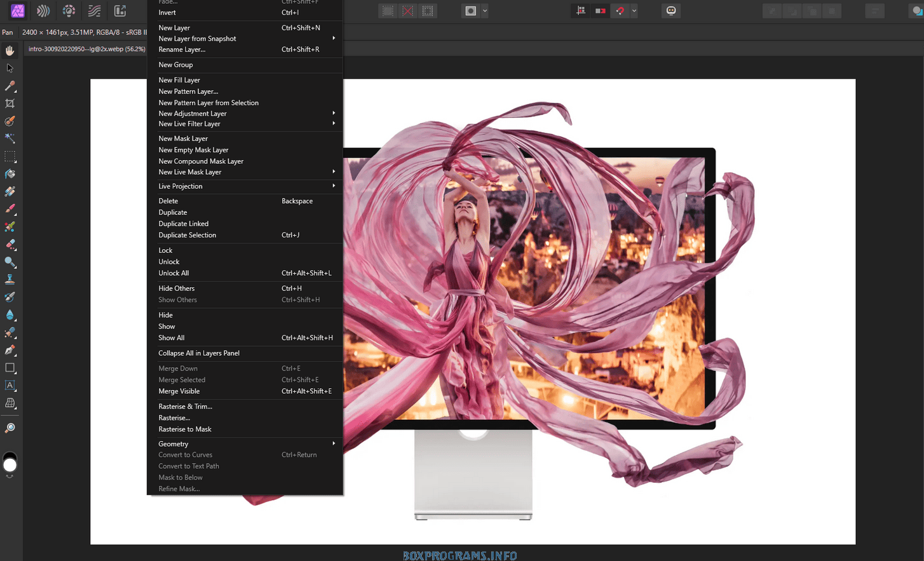Image resolution: width=924 pixels, height=561 pixels.
Task: Click Merge Visible menu entry
Action: (x=179, y=391)
